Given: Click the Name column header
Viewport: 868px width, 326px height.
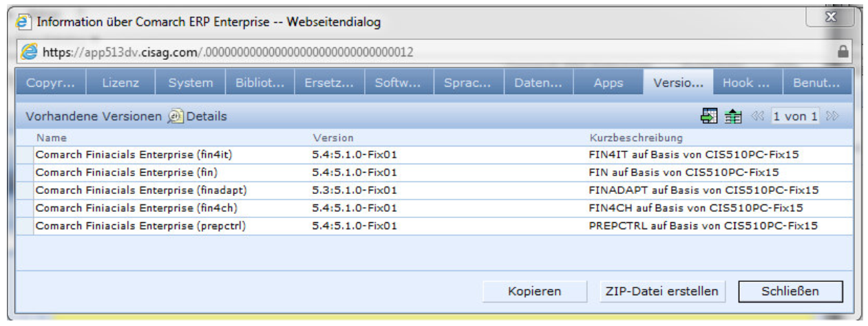Looking at the screenshot, I should 51,138.
